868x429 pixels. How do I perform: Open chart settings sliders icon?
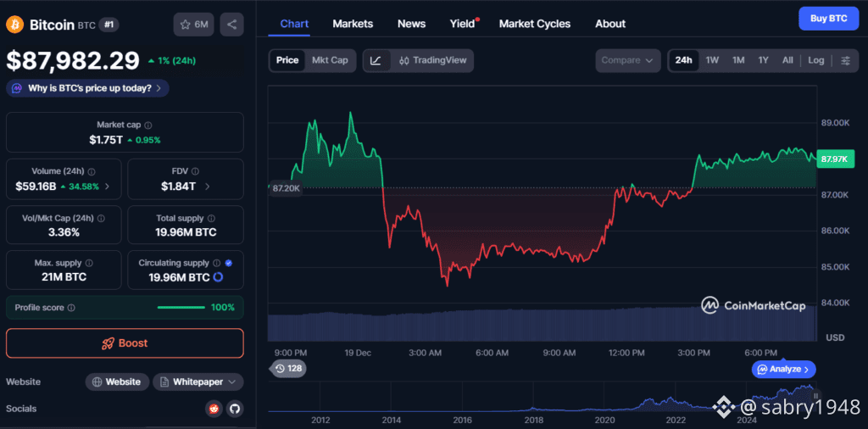click(845, 60)
